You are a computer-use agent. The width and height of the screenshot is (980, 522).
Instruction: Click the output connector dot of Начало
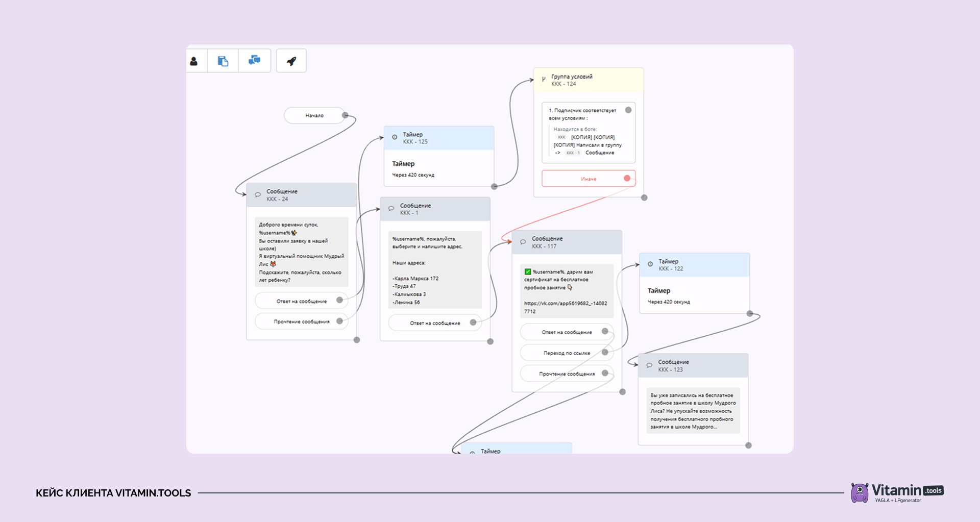(x=345, y=115)
